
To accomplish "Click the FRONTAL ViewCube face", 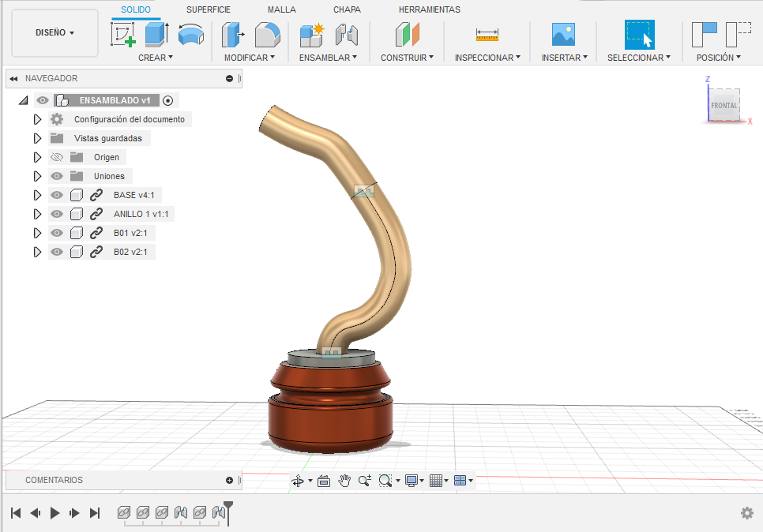I will (724, 105).
